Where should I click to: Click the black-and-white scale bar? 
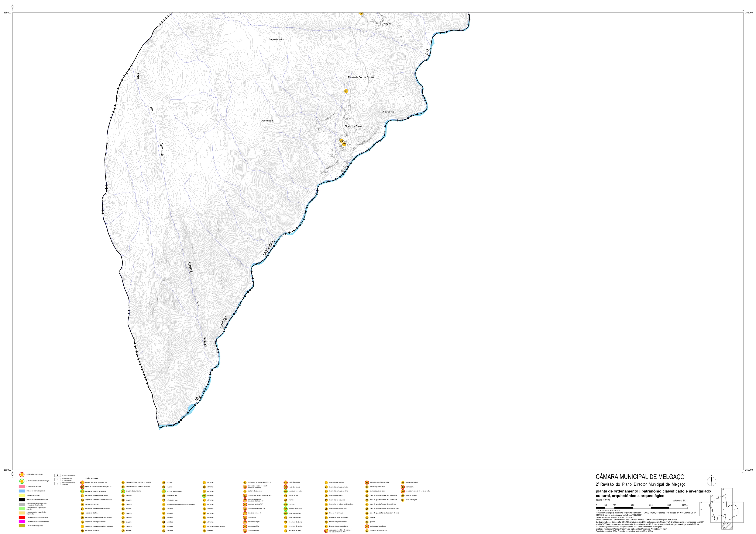click(x=641, y=508)
